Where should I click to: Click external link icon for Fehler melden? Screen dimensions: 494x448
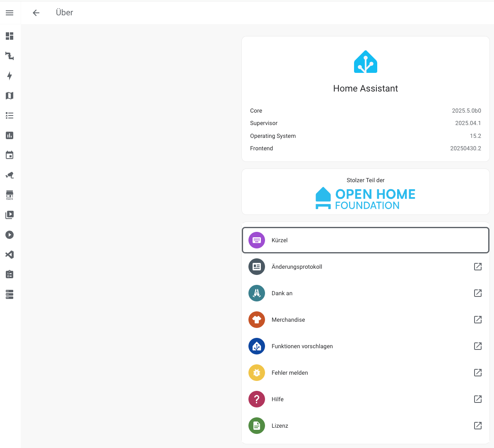[x=477, y=372]
